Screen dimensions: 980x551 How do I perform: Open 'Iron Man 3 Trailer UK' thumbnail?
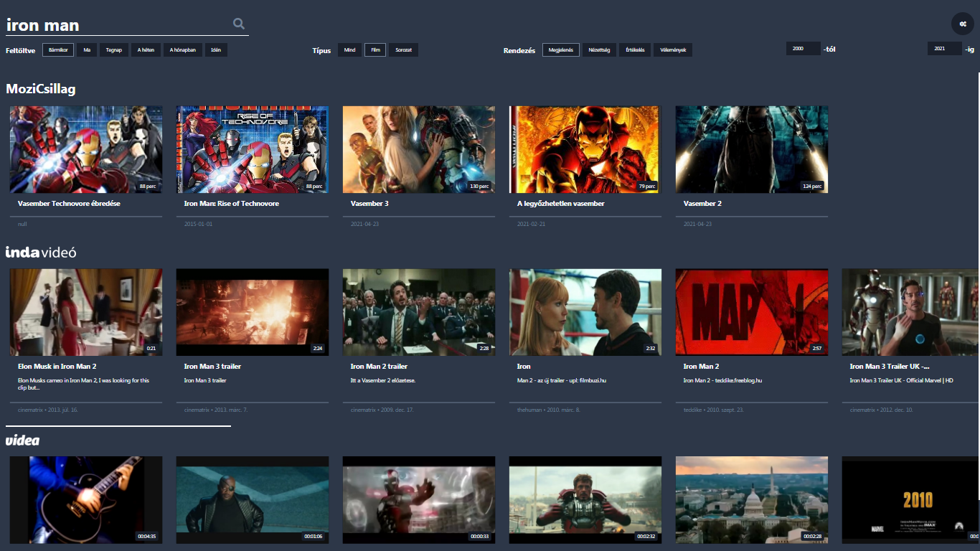click(911, 312)
